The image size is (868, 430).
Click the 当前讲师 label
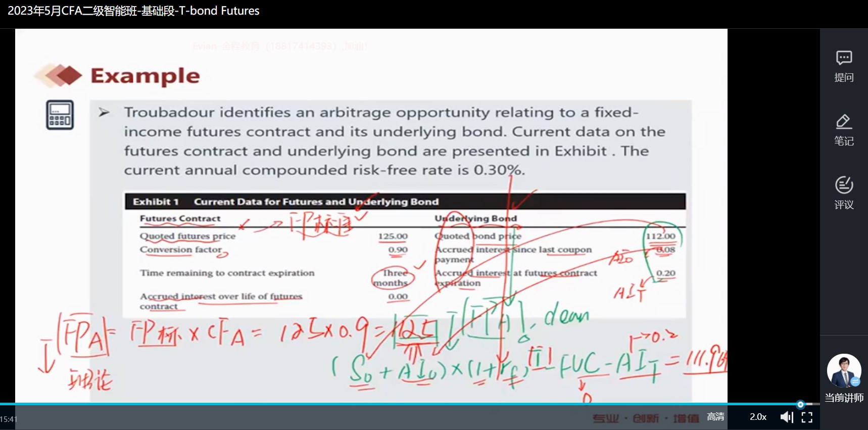[844, 398]
